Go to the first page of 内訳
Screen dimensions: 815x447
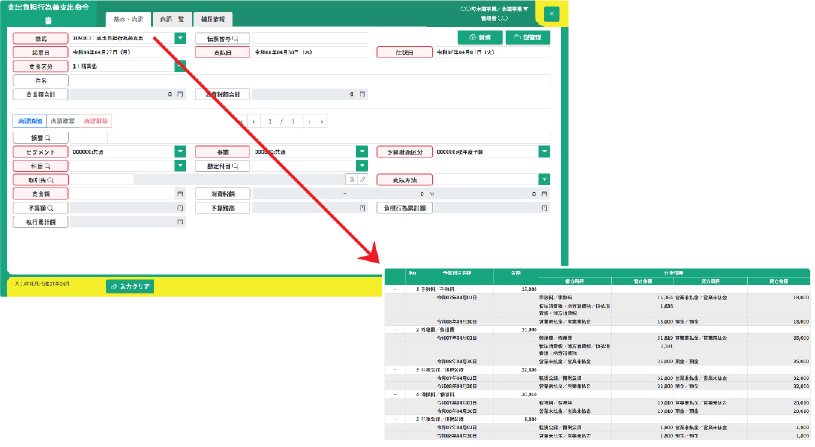pyautogui.click(x=241, y=122)
